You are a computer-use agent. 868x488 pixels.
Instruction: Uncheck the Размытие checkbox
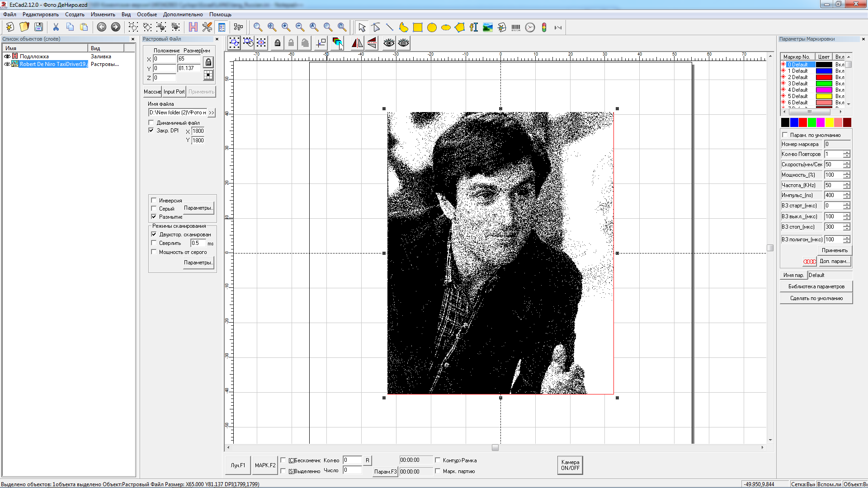tap(154, 216)
